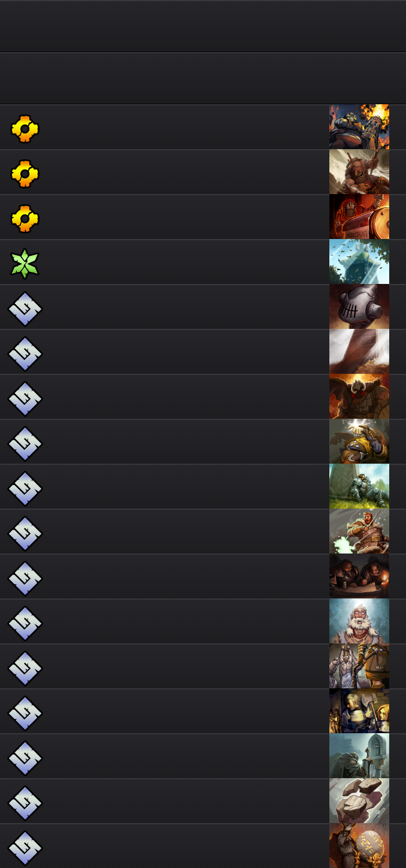Screen dimensions: 406x868
Task: Open the tally-marked iron helmet thumbnail
Action: point(359,307)
